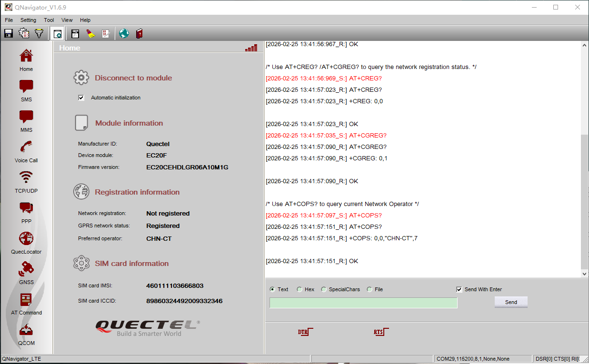Select the SpecialChars radio button
The height and width of the screenshot is (364, 589).
[324, 289]
